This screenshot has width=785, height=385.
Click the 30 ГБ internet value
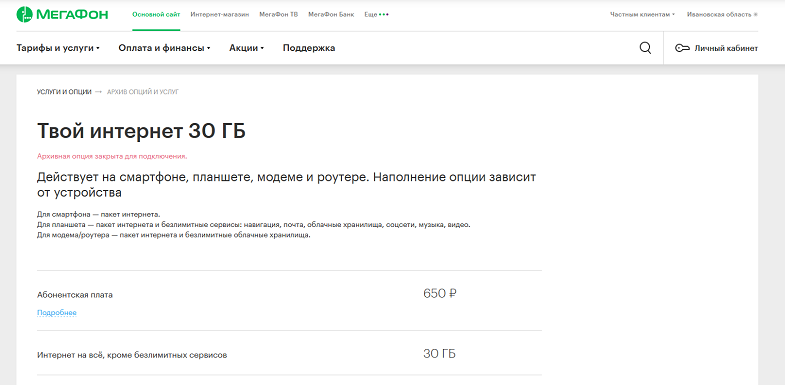tap(439, 354)
